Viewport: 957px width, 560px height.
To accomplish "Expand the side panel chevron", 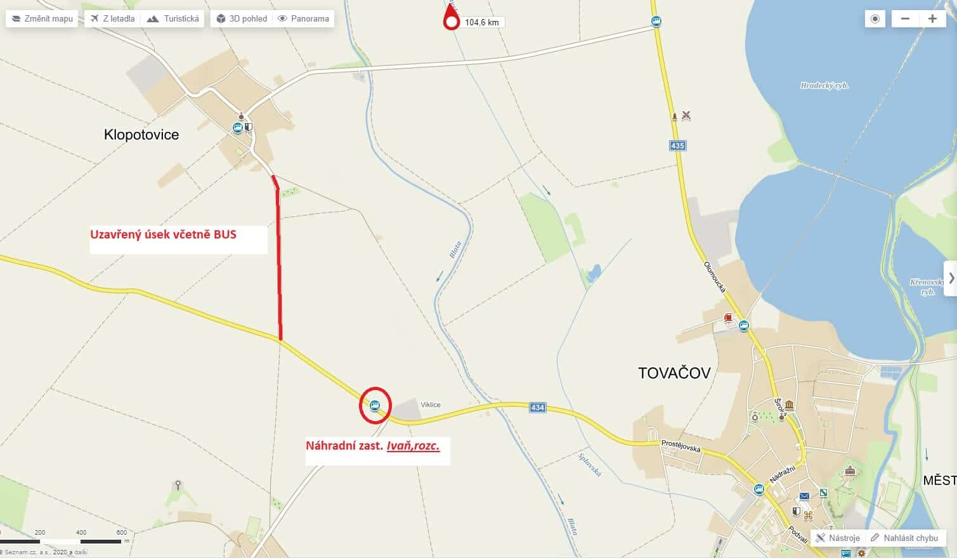I will pyautogui.click(x=951, y=278).
